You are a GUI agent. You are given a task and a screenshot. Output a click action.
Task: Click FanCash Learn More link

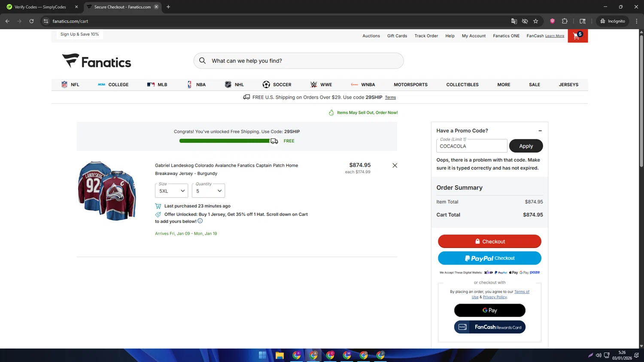coord(555,36)
